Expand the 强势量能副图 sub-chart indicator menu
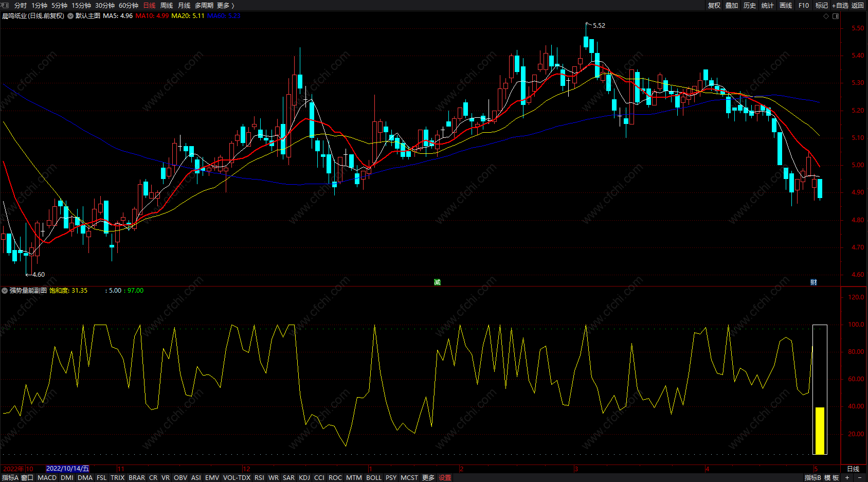This screenshot has height=482, width=868. pyautogui.click(x=5, y=291)
